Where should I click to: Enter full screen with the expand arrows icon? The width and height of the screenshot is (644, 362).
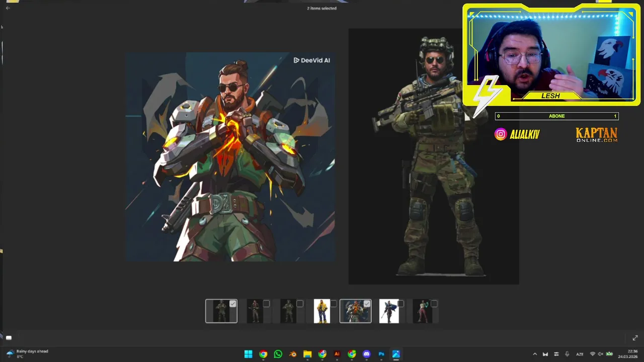(x=635, y=338)
